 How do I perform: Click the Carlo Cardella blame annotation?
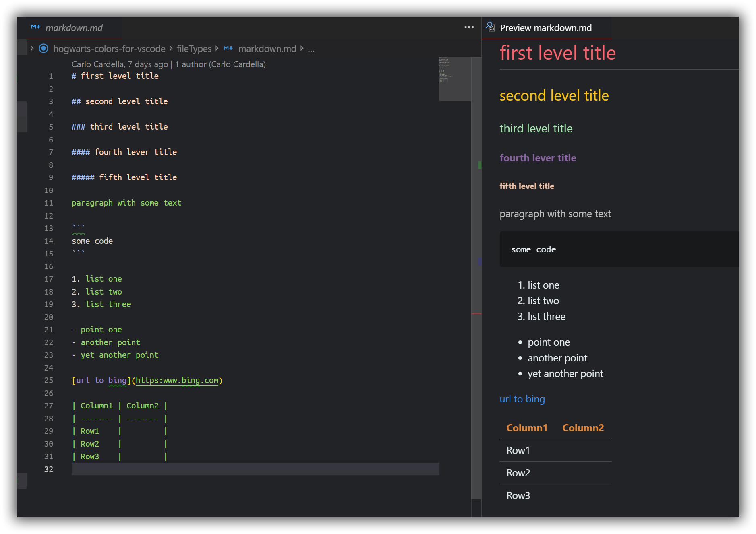pyautogui.click(x=168, y=64)
